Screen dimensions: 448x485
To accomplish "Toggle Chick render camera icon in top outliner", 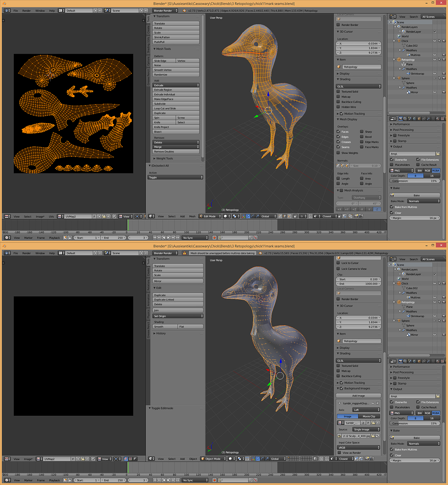I will pyautogui.click(x=444, y=41).
